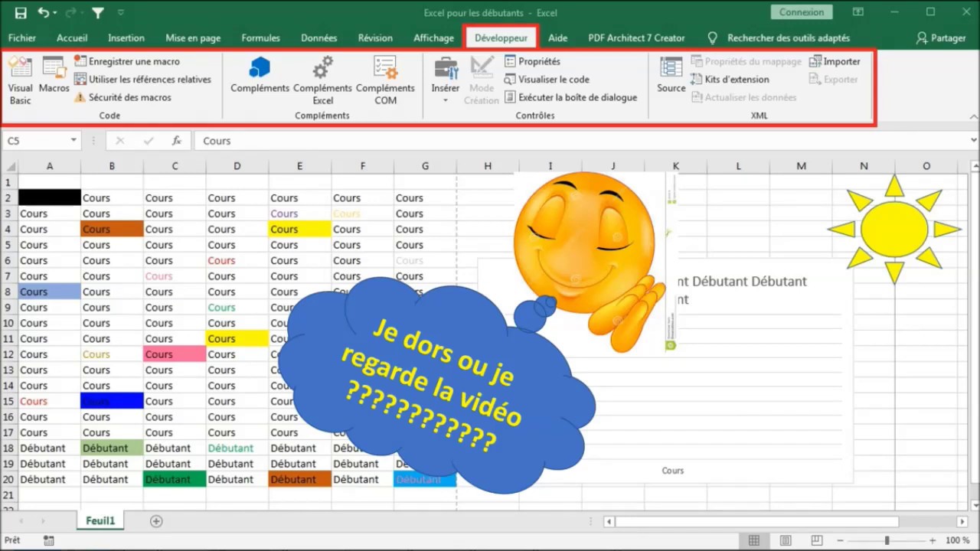Select the pink cell C12 Cours
The width and height of the screenshot is (980, 551).
pos(175,354)
